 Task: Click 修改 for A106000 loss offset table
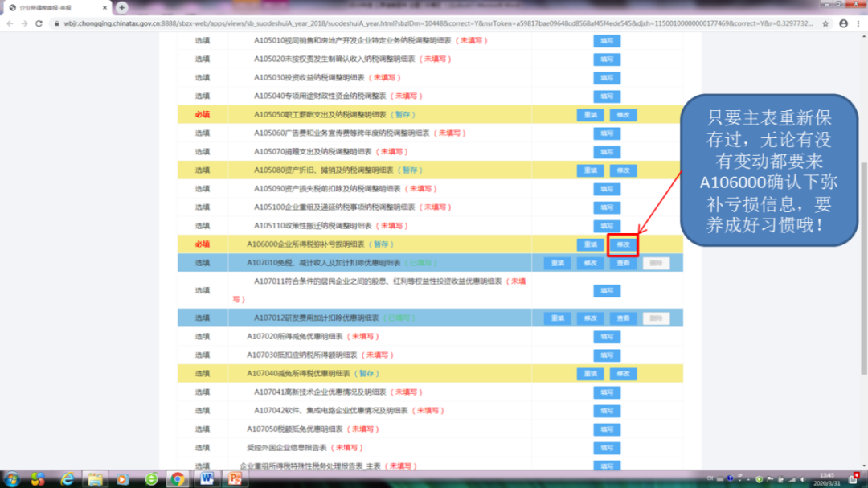pyautogui.click(x=623, y=244)
